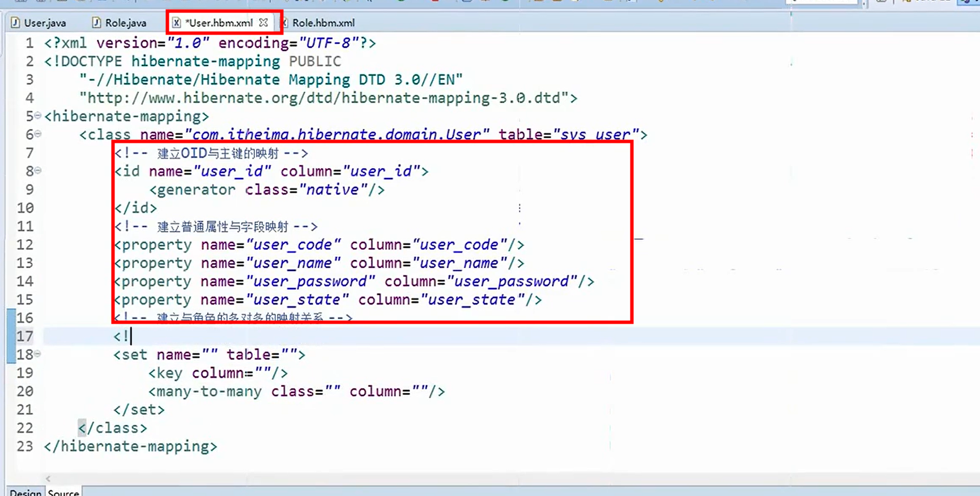Click the user_code column value on line 12
This screenshot has width=980, height=496.
point(459,245)
